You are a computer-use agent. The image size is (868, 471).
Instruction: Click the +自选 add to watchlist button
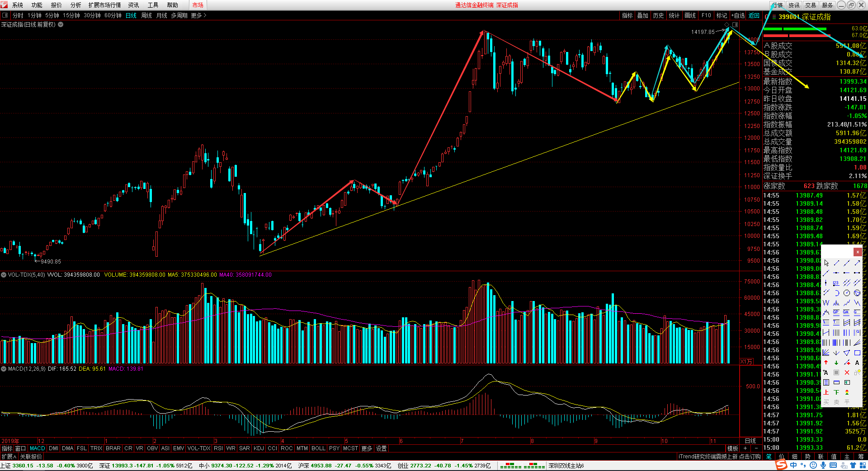(x=738, y=15)
